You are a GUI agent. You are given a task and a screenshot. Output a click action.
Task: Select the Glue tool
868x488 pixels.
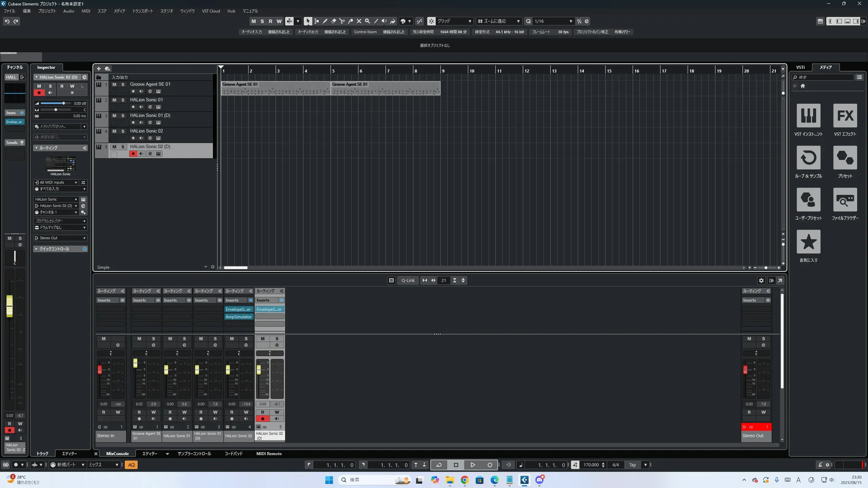pyautogui.click(x=350, y=21)
